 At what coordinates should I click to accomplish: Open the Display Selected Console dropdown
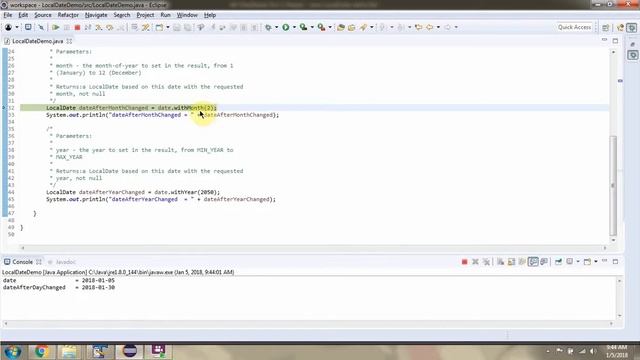click(578, 262)
